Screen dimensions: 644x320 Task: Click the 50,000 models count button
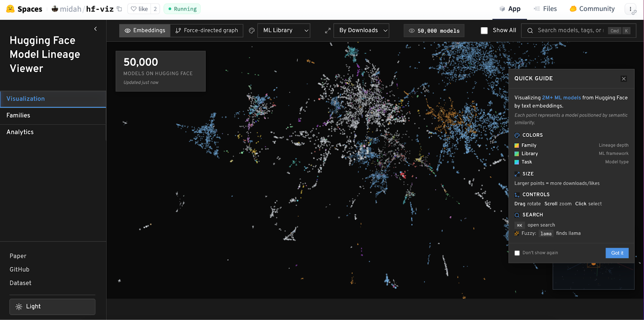click(x=434, y=31)
